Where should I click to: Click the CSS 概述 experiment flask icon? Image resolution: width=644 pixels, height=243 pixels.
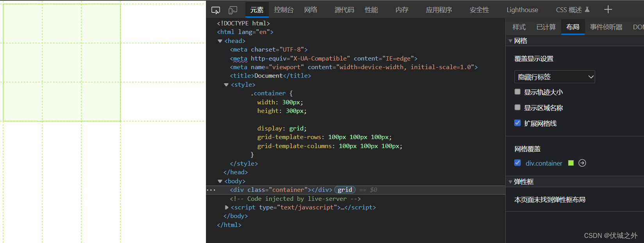[587, 10]
